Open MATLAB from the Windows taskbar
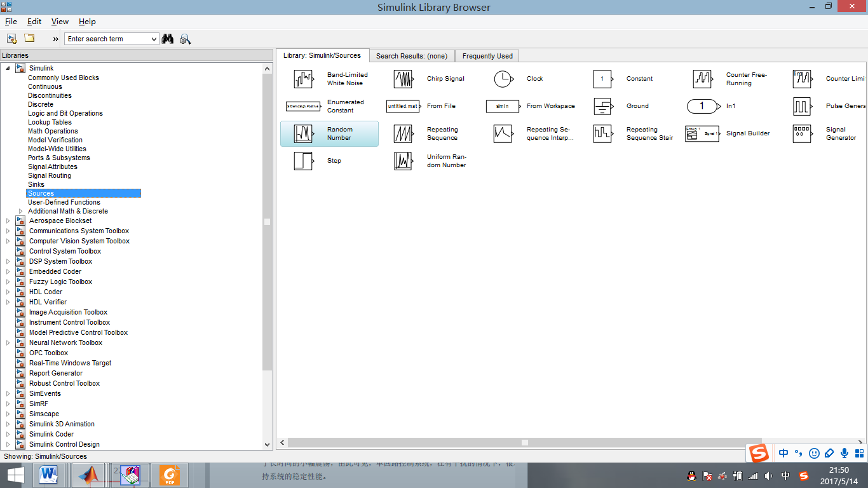Viewport: 868px width, 488px height. click(x=88, y=475)
